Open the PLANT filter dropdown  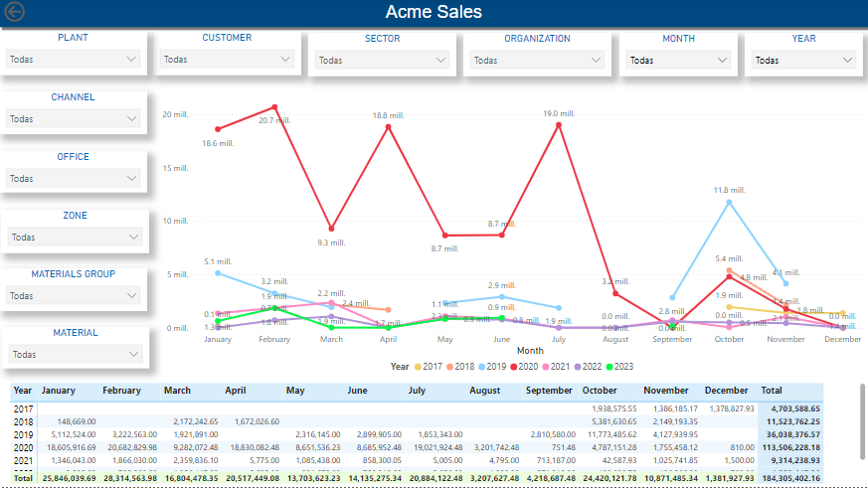pos(73,60)
